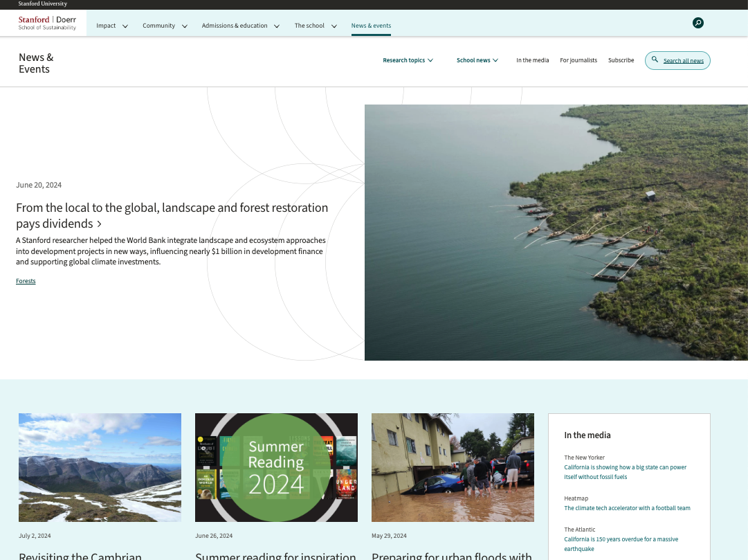Click the Stanford Doerr School logo
This screenshot has width=748, height=560.
(x=47, y=23)
